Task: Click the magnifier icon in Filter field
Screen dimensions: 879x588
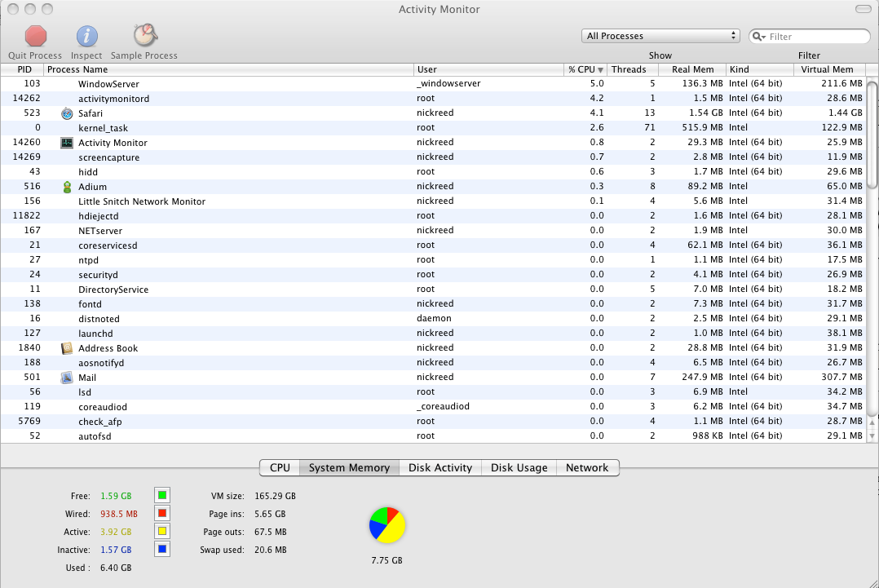Action: (759, 37)
